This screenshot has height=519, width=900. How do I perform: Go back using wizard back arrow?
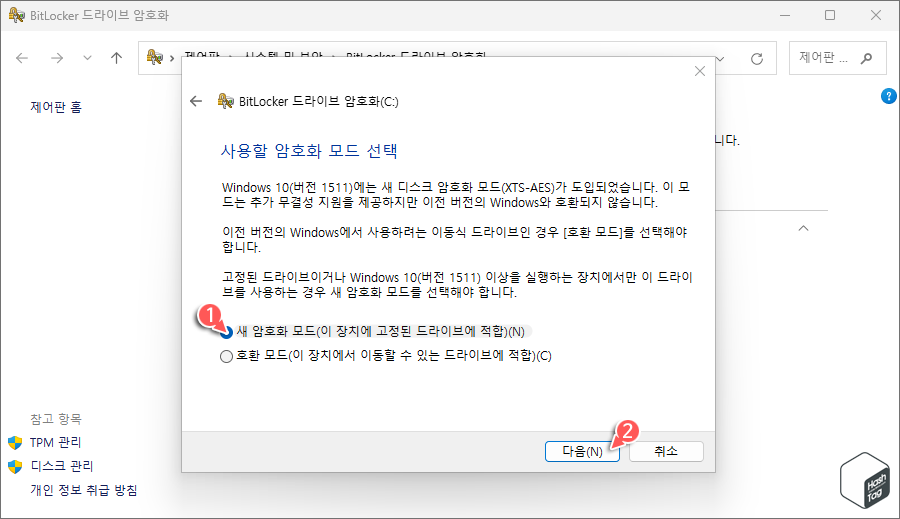[x=196, y=102]
